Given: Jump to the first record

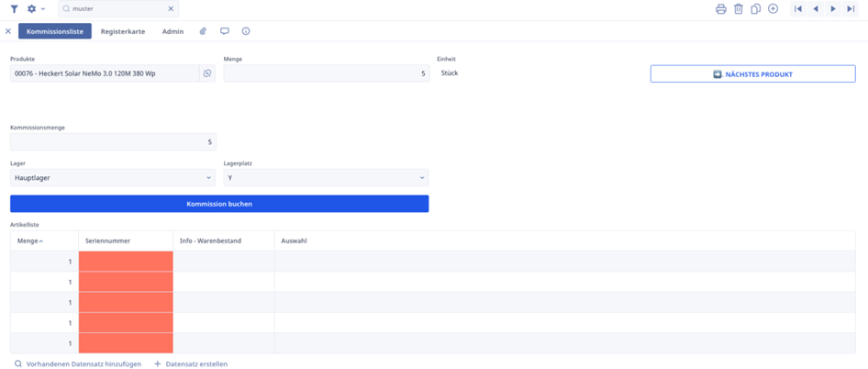Looking at the screenshot, I should (798, 9).
